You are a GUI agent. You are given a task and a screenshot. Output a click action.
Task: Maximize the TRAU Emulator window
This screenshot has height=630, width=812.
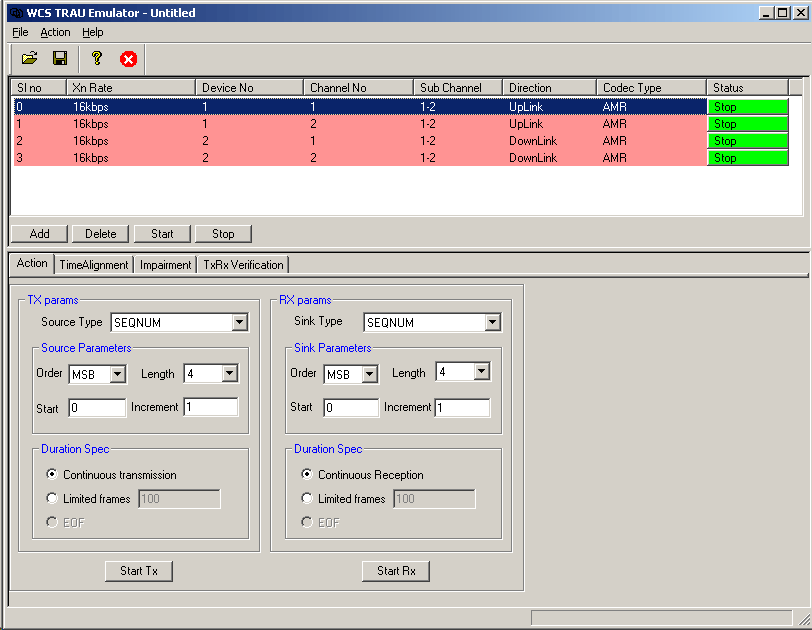click(783, 12)
